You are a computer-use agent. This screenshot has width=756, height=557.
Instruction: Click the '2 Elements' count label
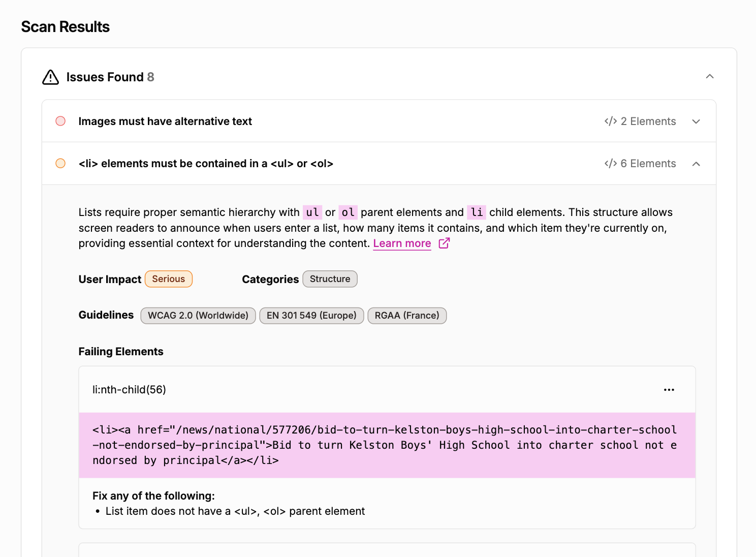tap(648, 121)
